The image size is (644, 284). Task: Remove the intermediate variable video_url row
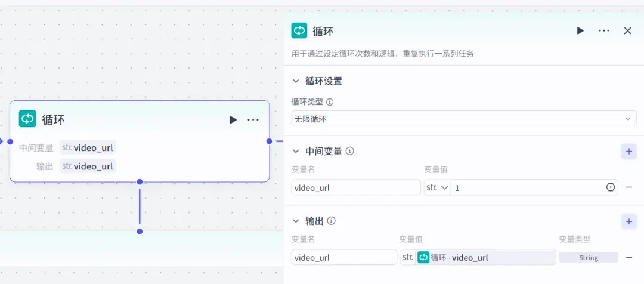[629, 187]
